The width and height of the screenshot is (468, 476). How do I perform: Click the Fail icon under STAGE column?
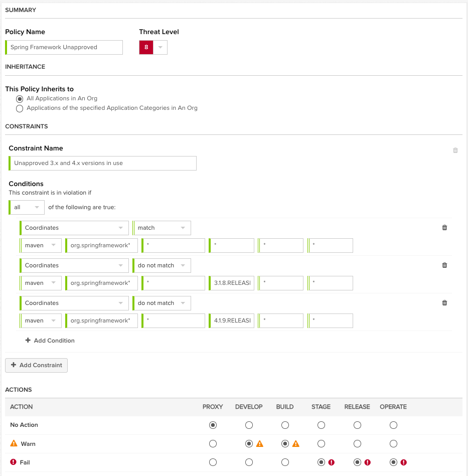click(332, 462)
